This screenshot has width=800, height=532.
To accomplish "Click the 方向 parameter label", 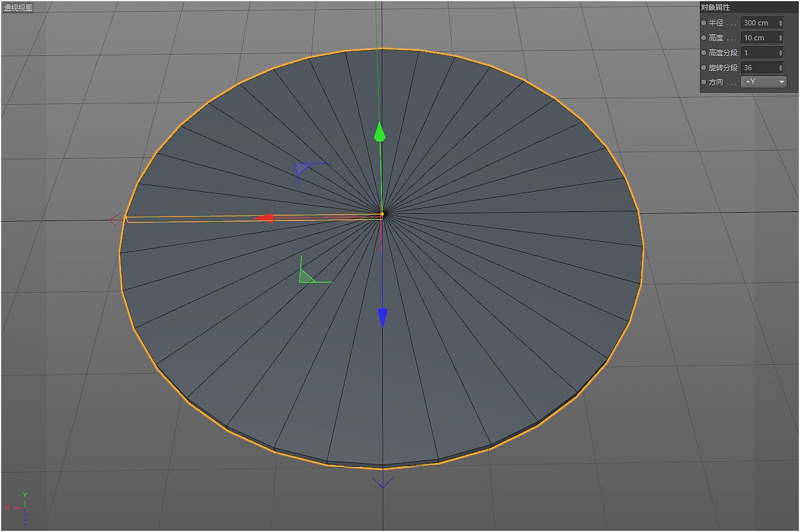I will pos(716,83).
